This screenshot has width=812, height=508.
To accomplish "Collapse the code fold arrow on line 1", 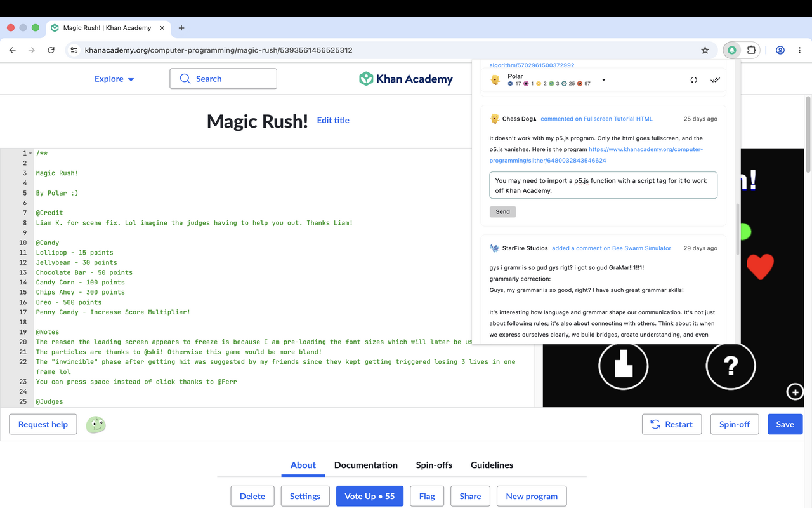I will point(30,154).
